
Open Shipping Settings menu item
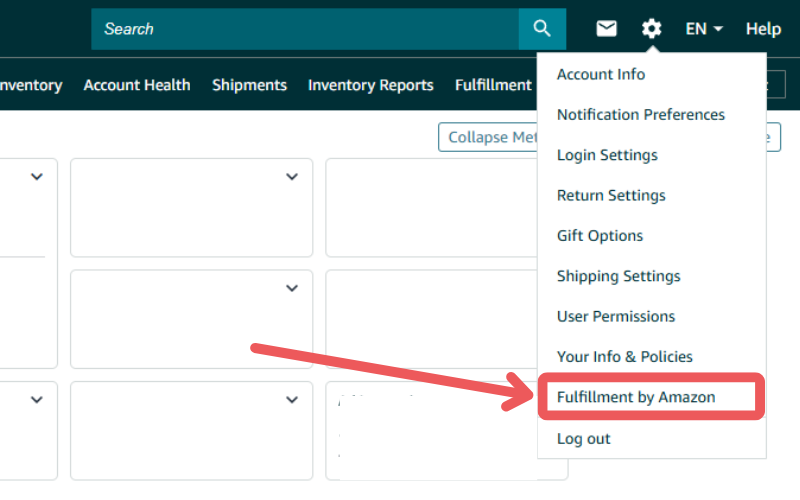tap(618, 276)
